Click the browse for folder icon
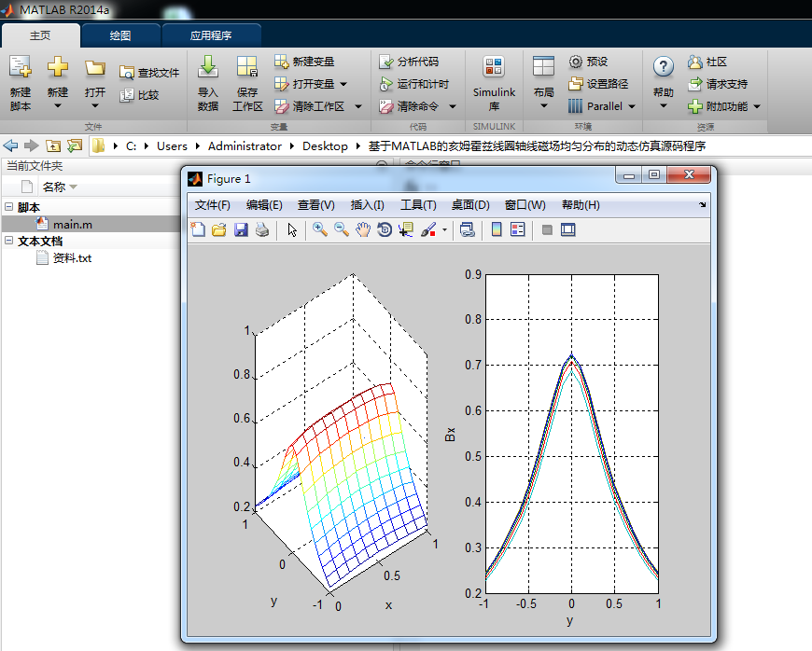The image size is (812, 651). coord(75,145)
